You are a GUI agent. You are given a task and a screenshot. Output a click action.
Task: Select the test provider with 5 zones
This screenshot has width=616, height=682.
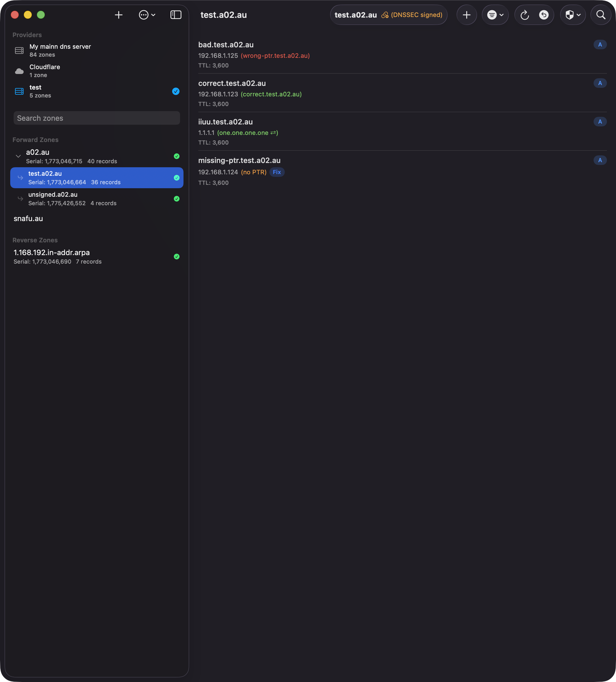(x=96, y=91)
